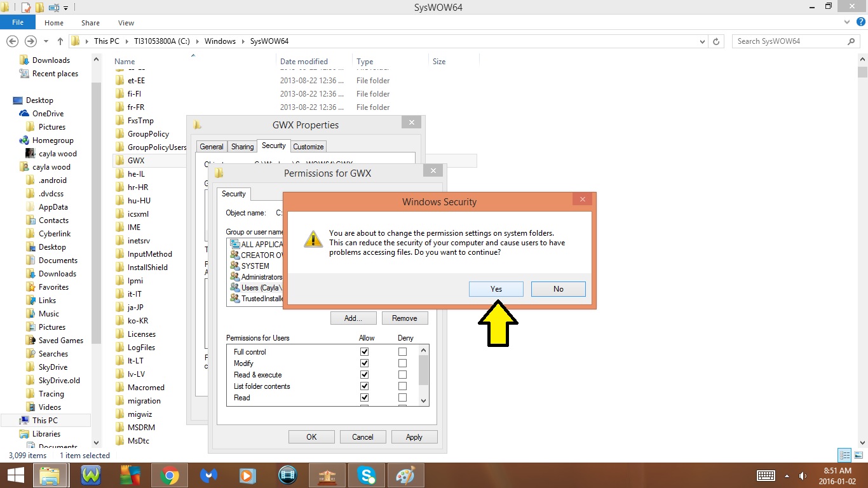Screen dimensions: 868x488
Task: Open the film-strip video app on taskbar
Action: 287,475
